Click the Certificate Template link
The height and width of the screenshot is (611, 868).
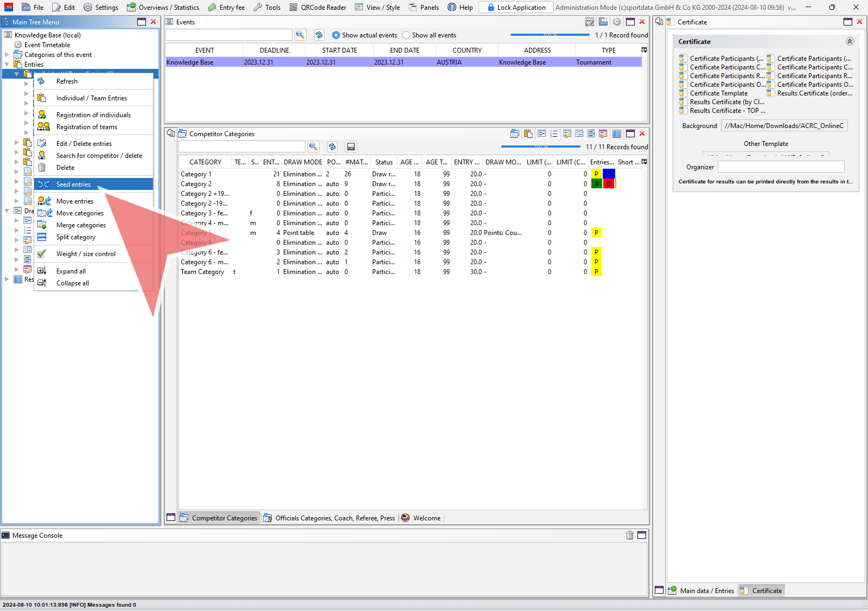pyautogui.click(x=719, y=93)
